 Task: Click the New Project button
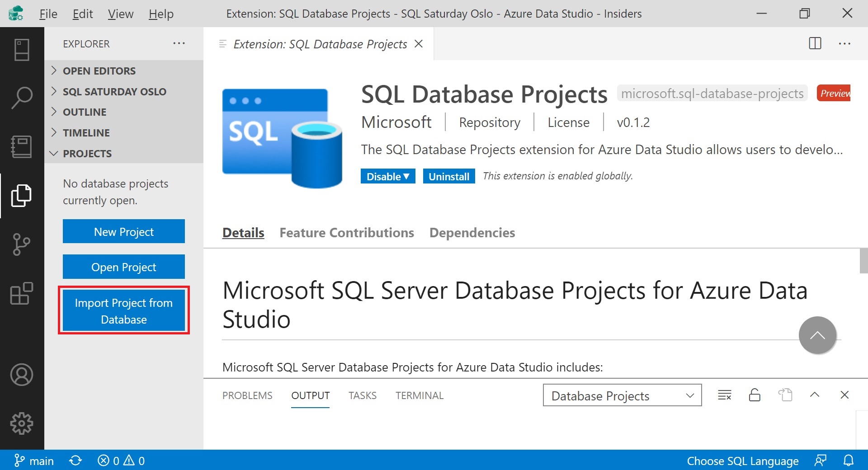pos(123,231)
